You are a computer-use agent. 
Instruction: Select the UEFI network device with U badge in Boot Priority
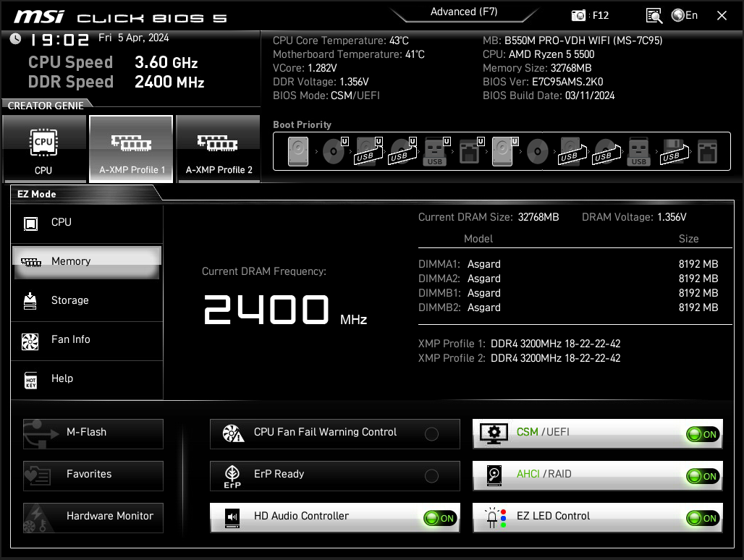pos(471,151)
